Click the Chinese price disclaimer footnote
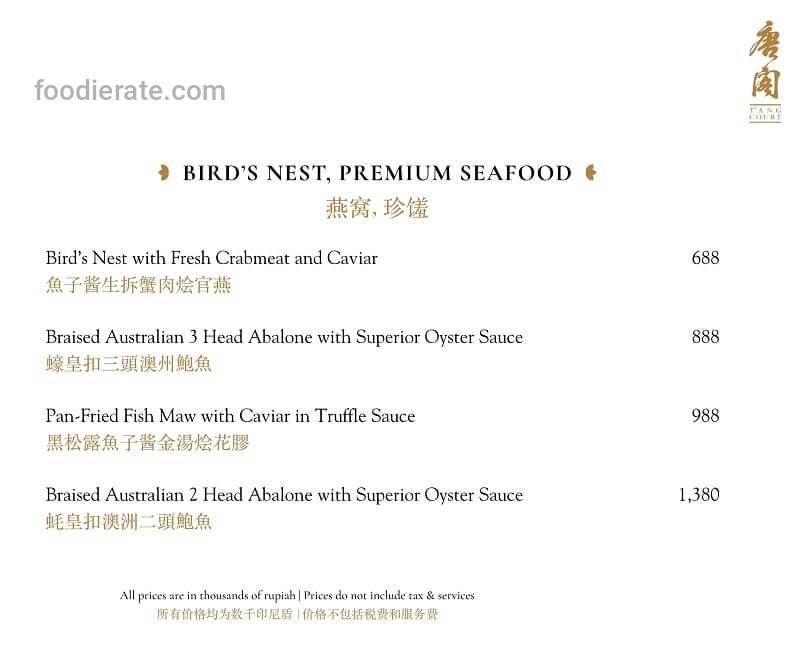This screenshot has width=800, height=651. pyautogui.click(x=297, y=614)
